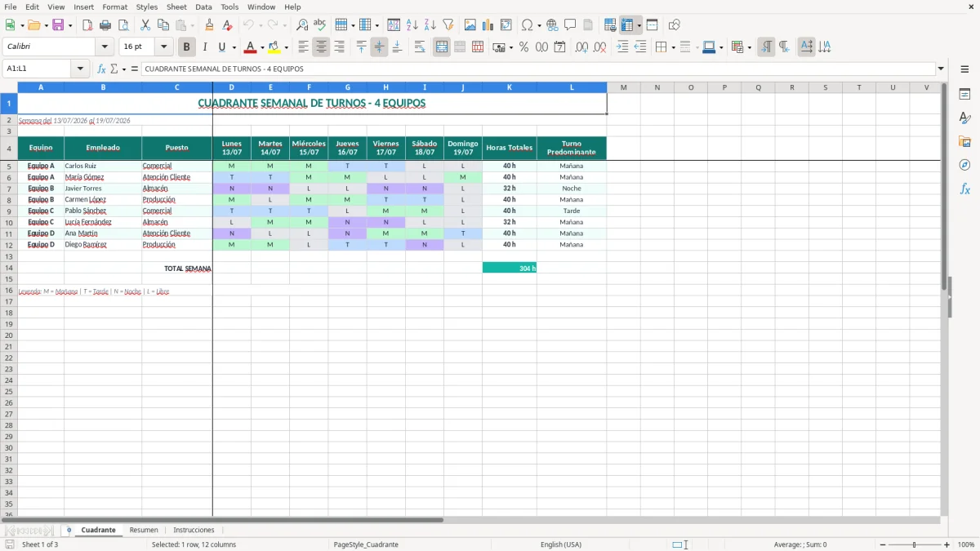The width and height of the screenshot is (980, 551).
Task: Toggle Center Vertically alignment
Action: click(379, 47)
